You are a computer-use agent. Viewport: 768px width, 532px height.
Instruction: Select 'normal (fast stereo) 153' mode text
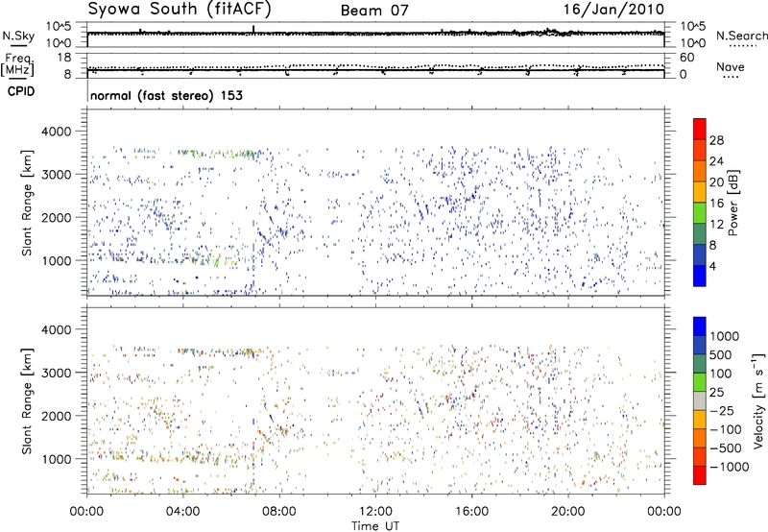tap(166, 95)
